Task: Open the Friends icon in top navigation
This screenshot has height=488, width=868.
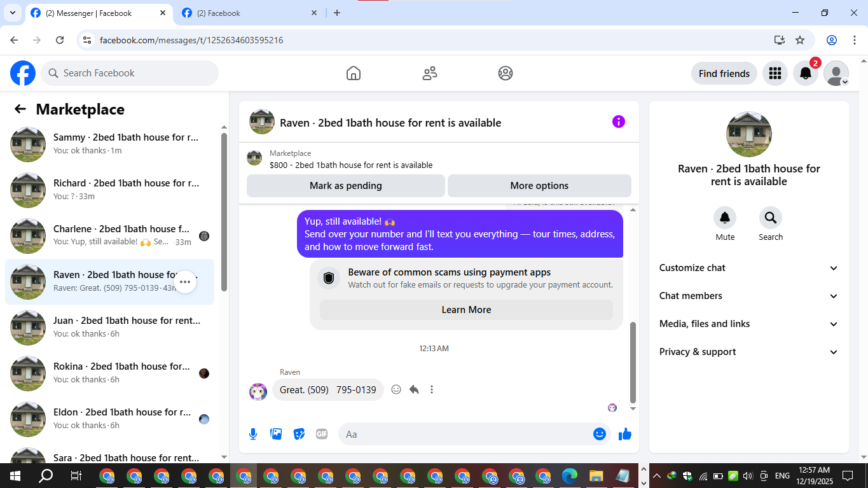Action: [430, 73]
